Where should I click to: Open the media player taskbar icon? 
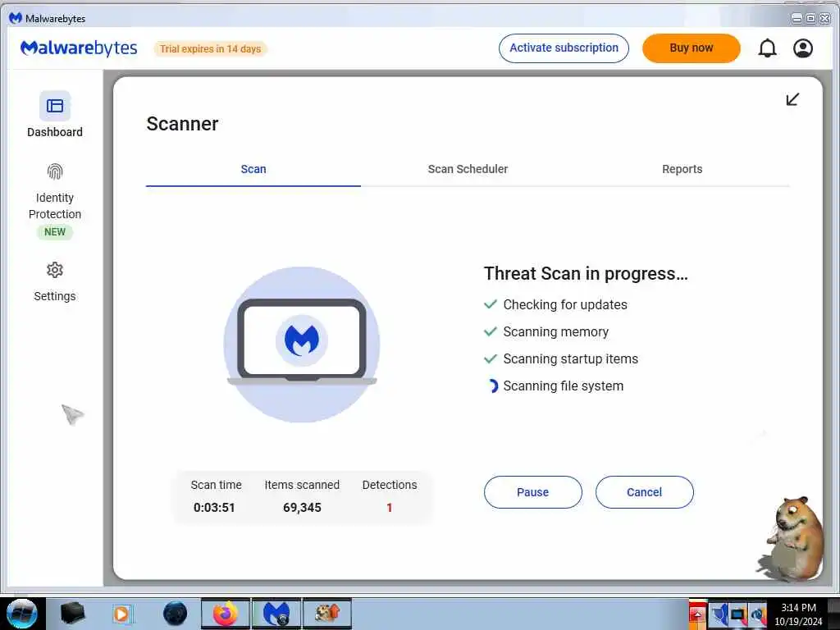121,614
